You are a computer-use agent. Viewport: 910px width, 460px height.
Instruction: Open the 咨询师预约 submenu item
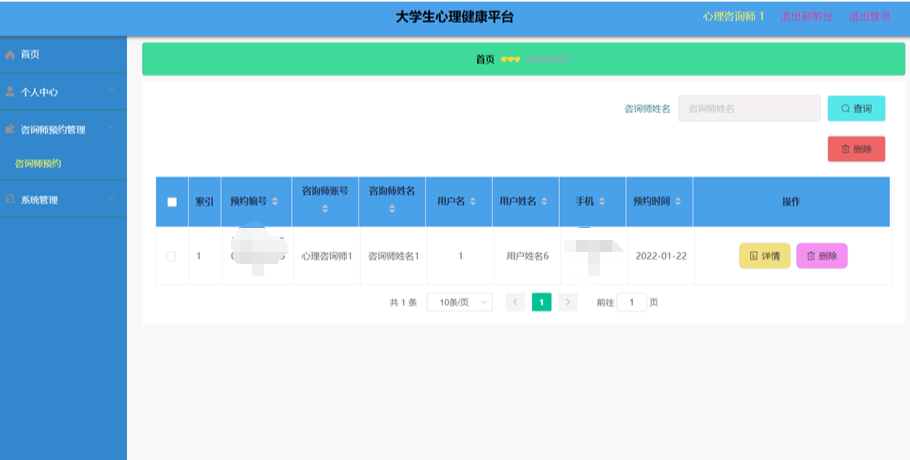(63, 164)
